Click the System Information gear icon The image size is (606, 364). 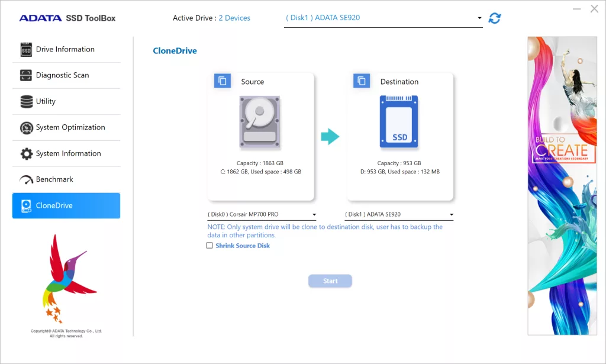click(26, 154)
